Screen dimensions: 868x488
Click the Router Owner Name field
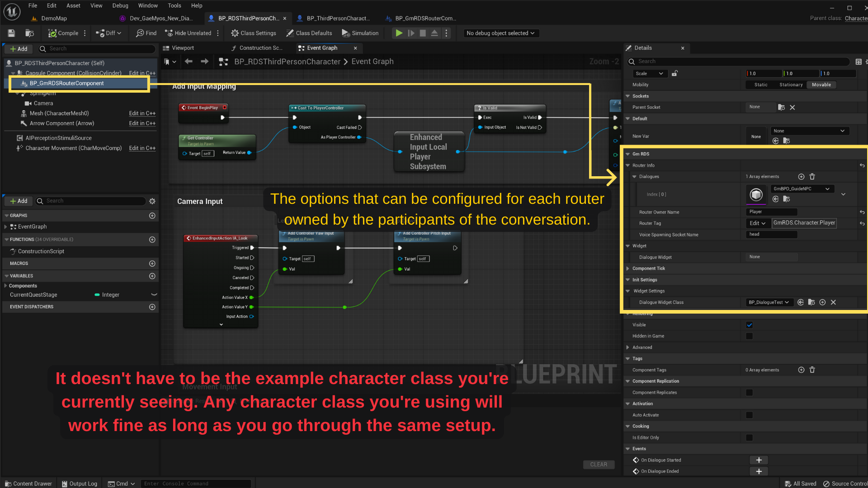click(x=771, y=212)
